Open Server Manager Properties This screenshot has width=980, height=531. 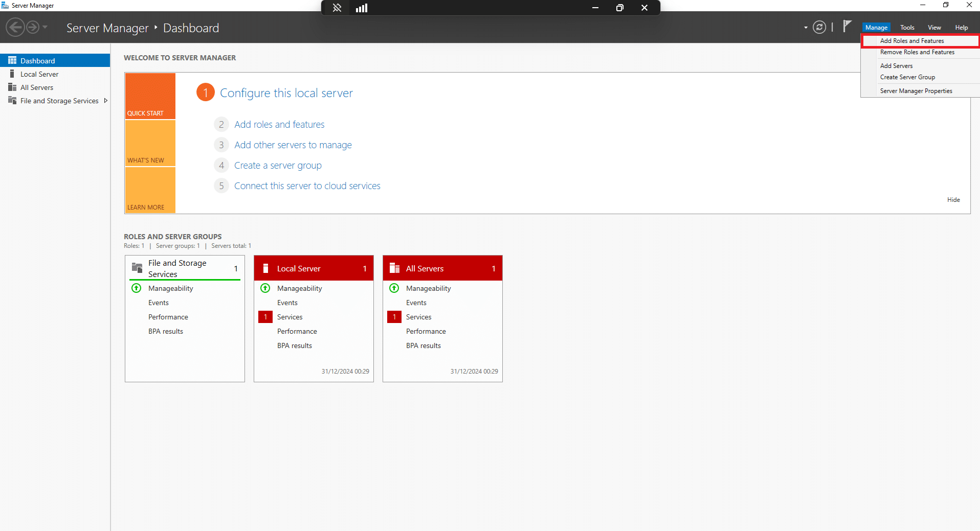pyautogui.click(x=921, y=91)
